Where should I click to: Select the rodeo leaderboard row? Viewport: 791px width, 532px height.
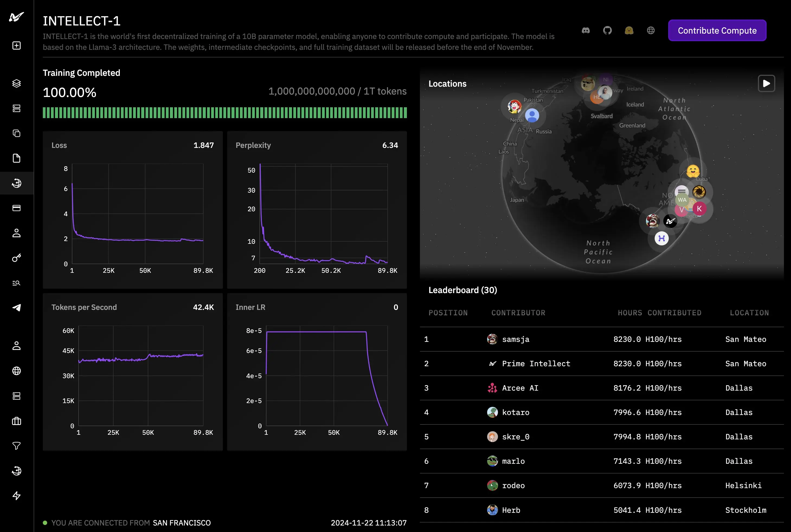[x=602, y=485]
